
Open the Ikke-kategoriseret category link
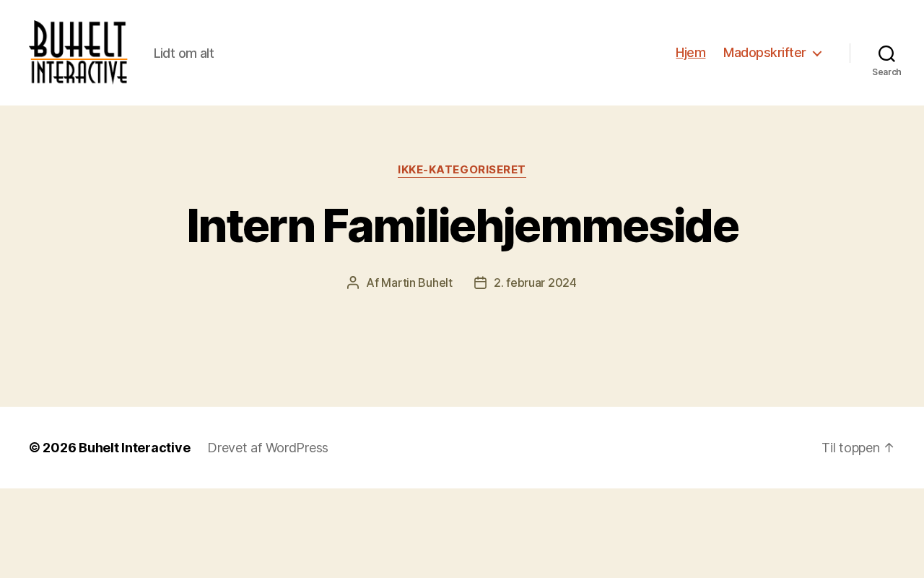pos(462,170)
